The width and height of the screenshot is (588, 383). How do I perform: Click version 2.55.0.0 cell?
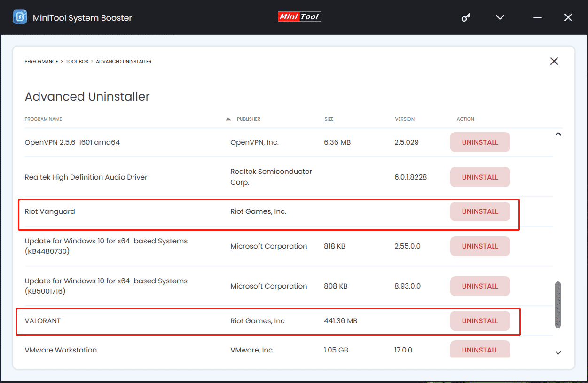click(x=408, y=246)
